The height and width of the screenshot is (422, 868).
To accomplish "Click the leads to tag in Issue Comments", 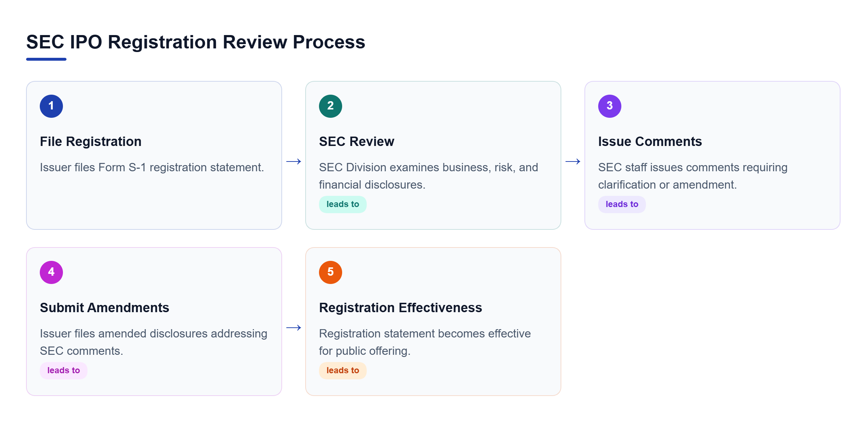I will click(622, 204).
